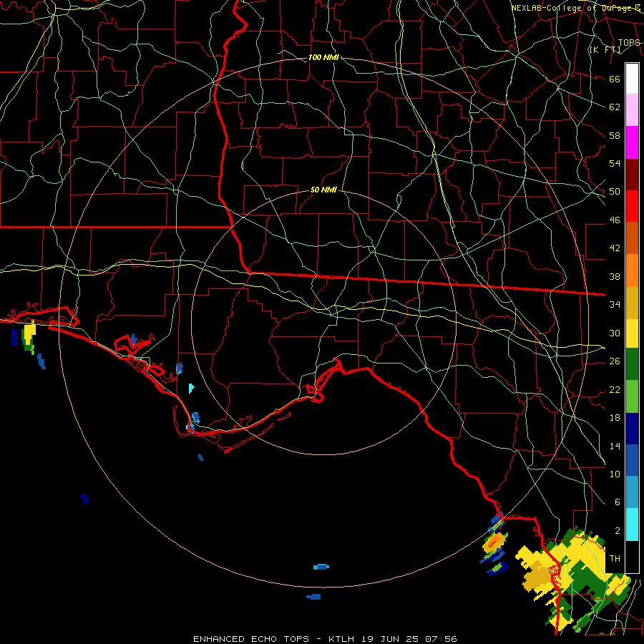Screen dimensions: 644x644
Task: Click the 50 NMI range ring label
Action: tap(323, 190)
